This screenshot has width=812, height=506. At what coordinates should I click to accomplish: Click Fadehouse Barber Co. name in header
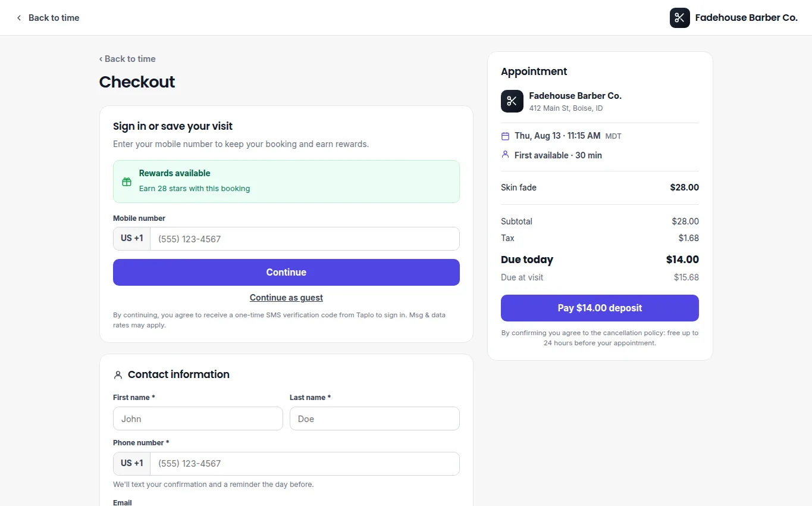(746, 18)
